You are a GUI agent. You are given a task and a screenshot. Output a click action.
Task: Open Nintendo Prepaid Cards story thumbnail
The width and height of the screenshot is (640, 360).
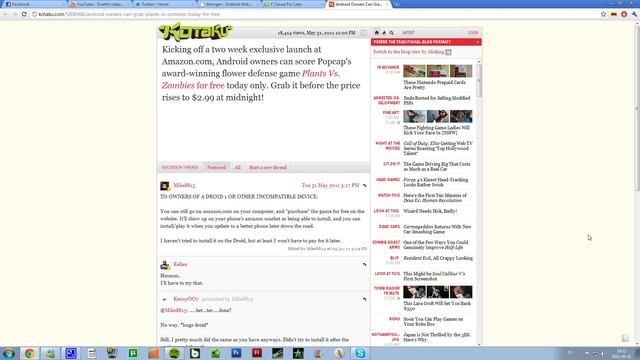(438, 71)
